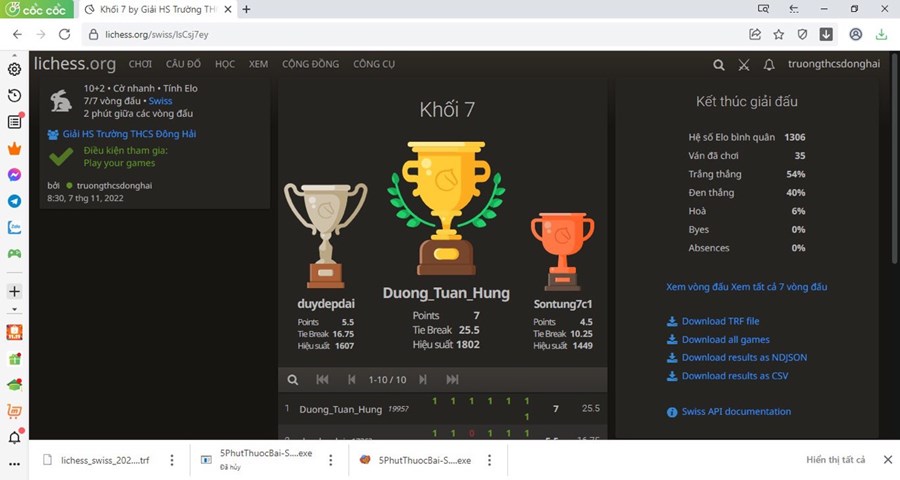Open a new browser tab

click(247, 9)
